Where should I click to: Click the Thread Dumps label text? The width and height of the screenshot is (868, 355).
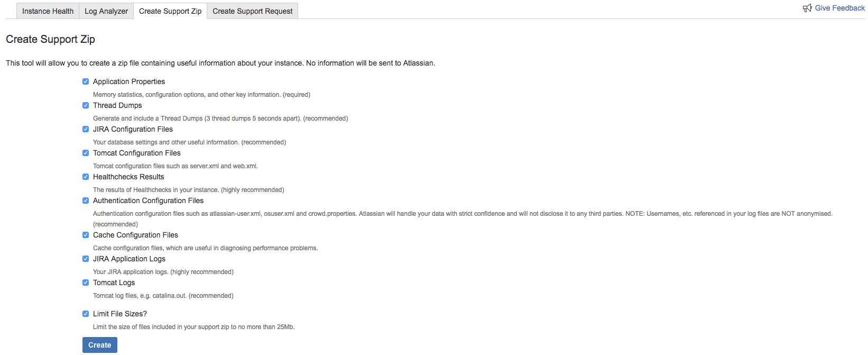[117, 105]
